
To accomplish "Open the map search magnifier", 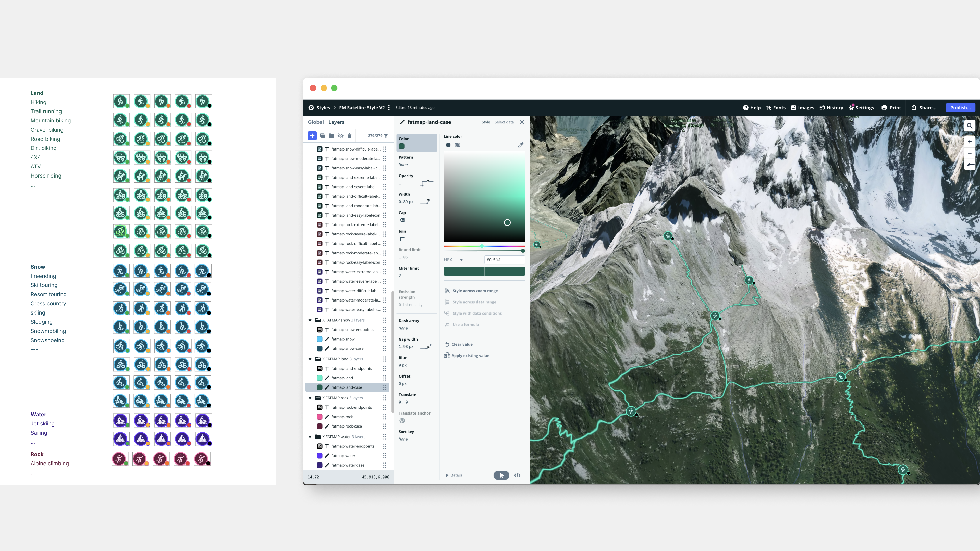I will click(970, 126).
